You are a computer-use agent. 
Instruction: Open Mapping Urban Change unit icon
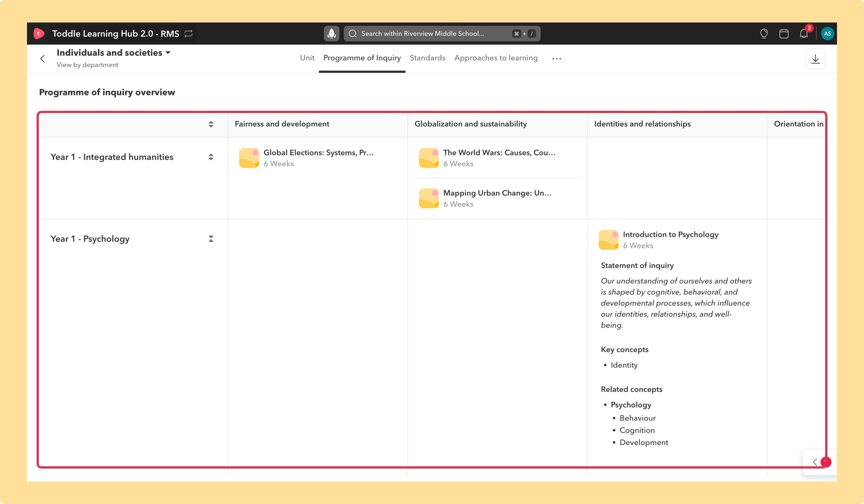[x=429, y=199]
